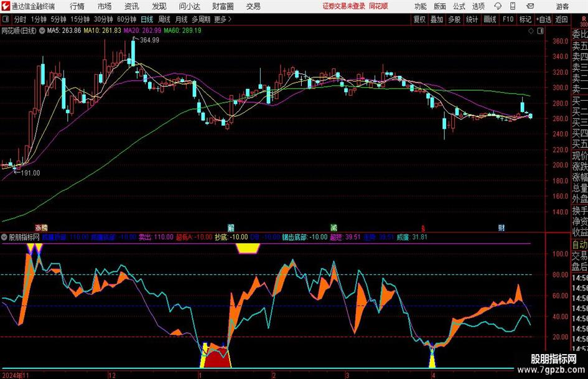The width and height of the screenshot is (588, 379).
Task: Switch to 周线 weekly period
Action: tap(164, 19)
